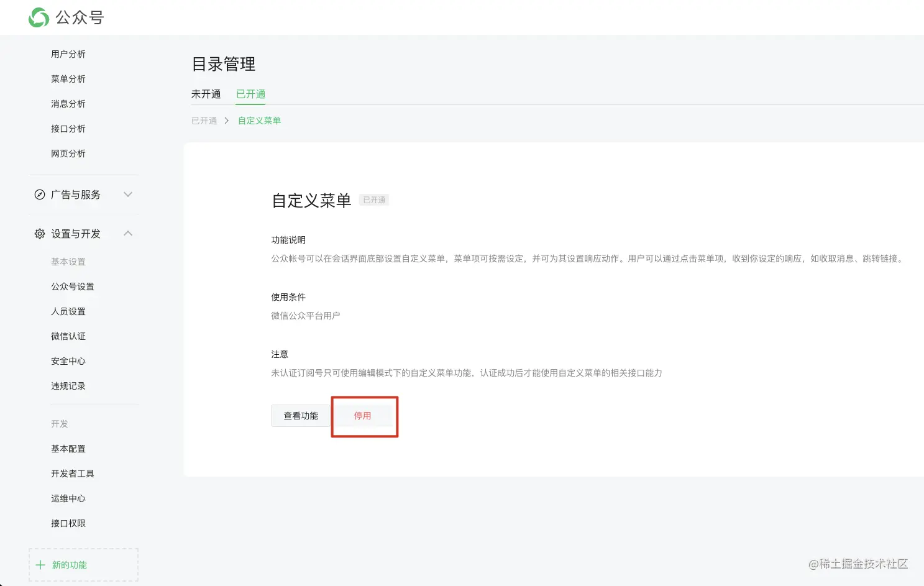The height and width of the screenshot is (586, 924).
Task: Click the 使用条件 label
Action: (288, 297)
